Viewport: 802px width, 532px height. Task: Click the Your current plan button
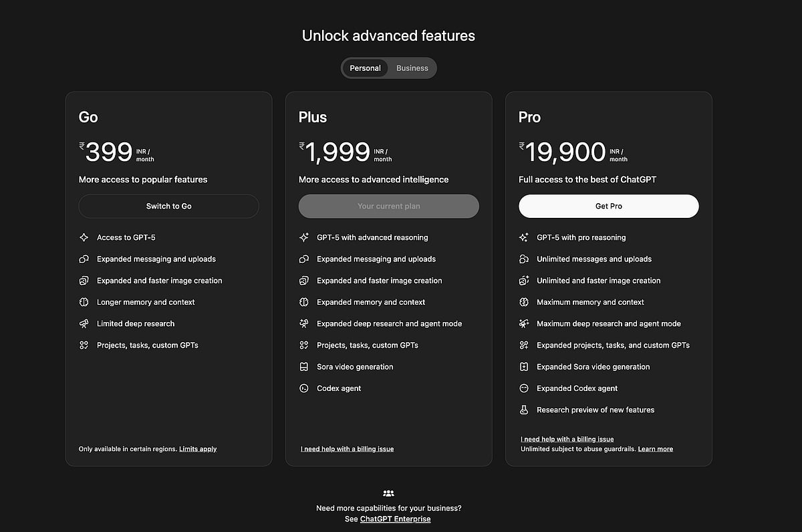click(388, 207)
